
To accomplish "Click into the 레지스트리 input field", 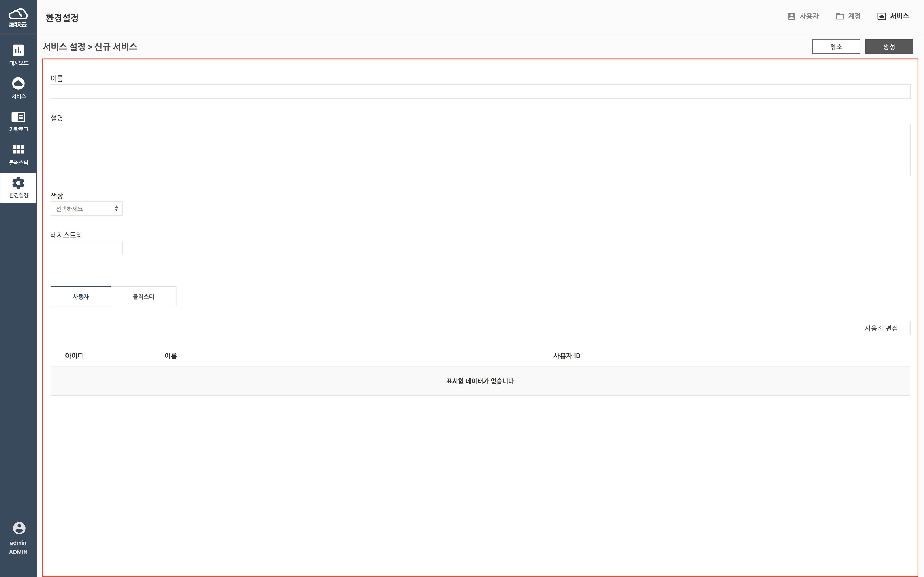I will (86, 248).
